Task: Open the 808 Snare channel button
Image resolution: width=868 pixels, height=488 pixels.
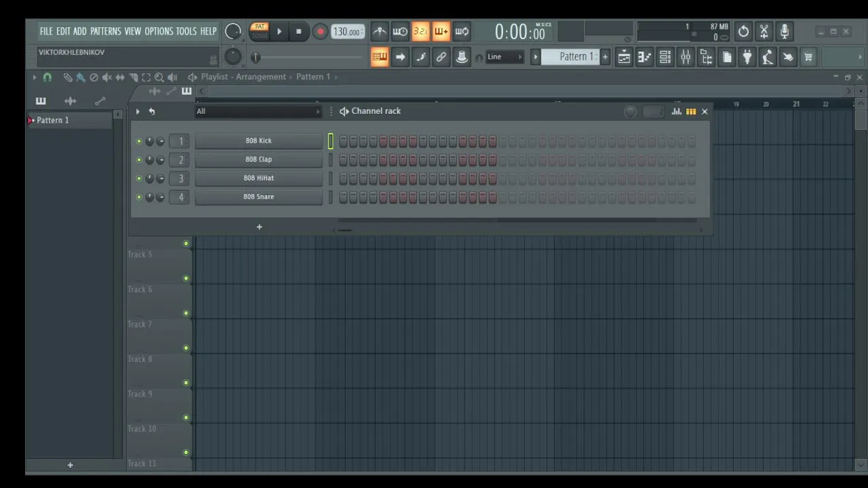Action: point(258,197)
